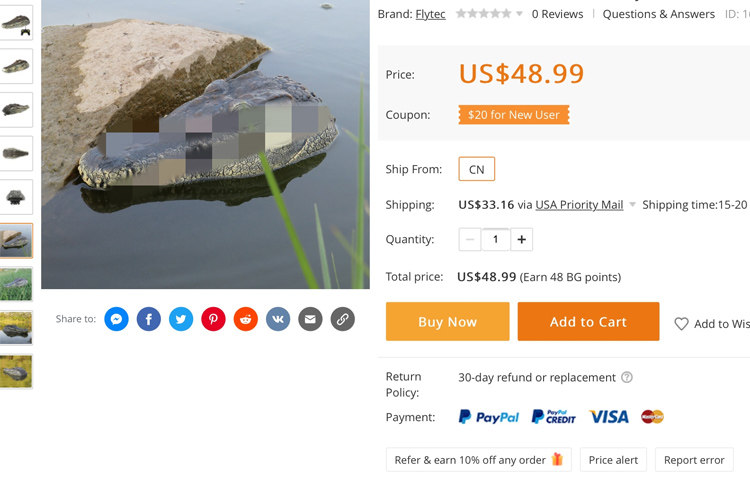Select CN ship-from option
Image resolution: width=750 pixels, height=500 pixels.
[x=476, y=169]
